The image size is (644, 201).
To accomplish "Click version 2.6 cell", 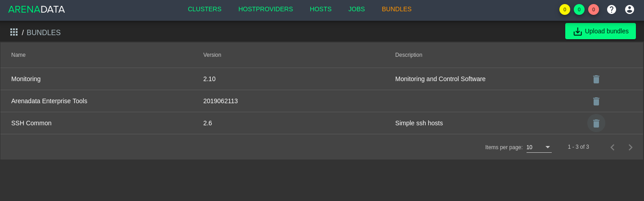I will click(207, 123).
